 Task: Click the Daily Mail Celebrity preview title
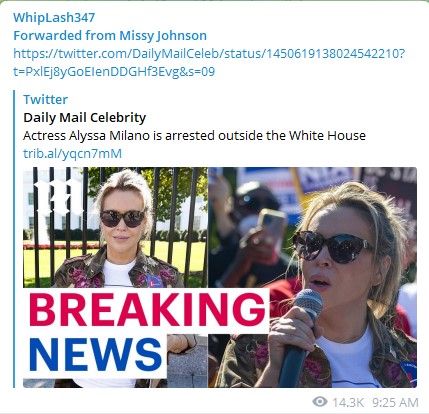tap(85, 117)
